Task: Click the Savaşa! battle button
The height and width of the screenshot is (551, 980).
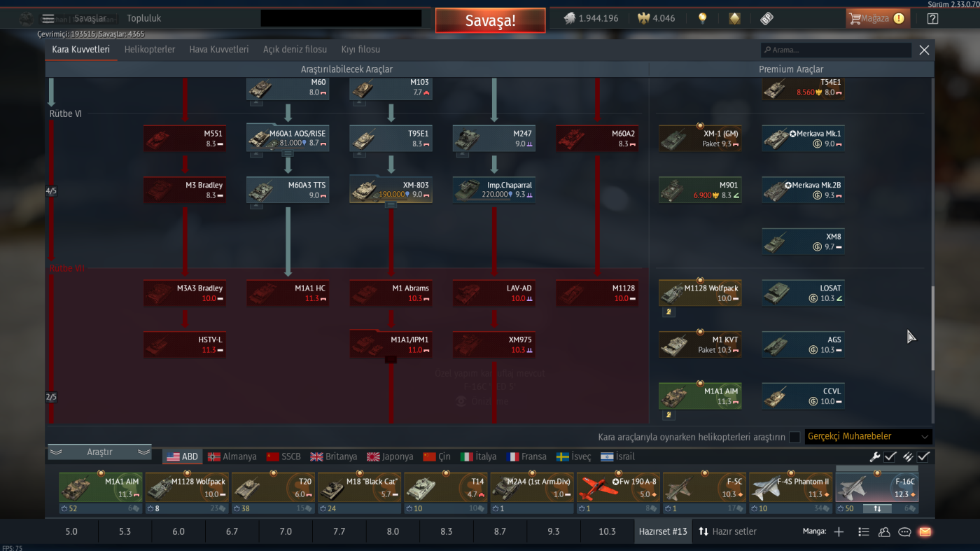Action: coord(490,20)
